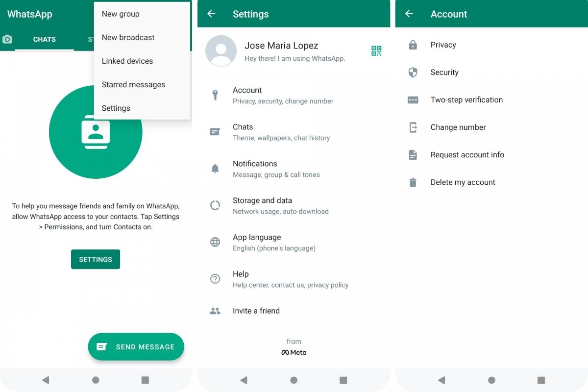Open Account settings row

point(294,95)
